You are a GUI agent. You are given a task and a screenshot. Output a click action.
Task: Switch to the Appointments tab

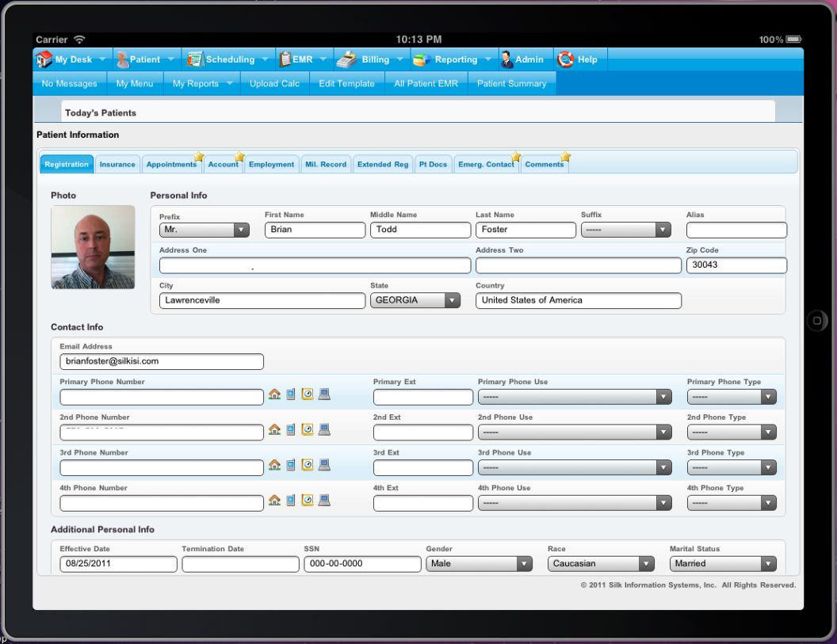point(171,164)
